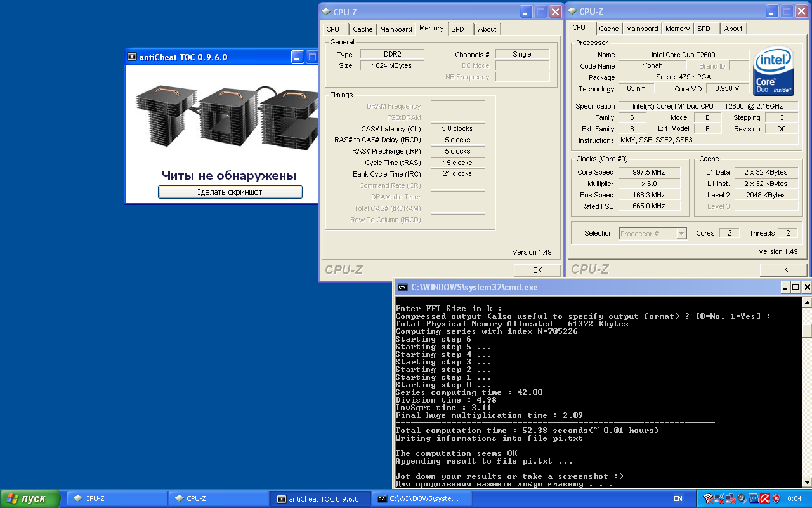Click the Intel Core Duo inside logo

pyautogui.click(x=774, y=72)
